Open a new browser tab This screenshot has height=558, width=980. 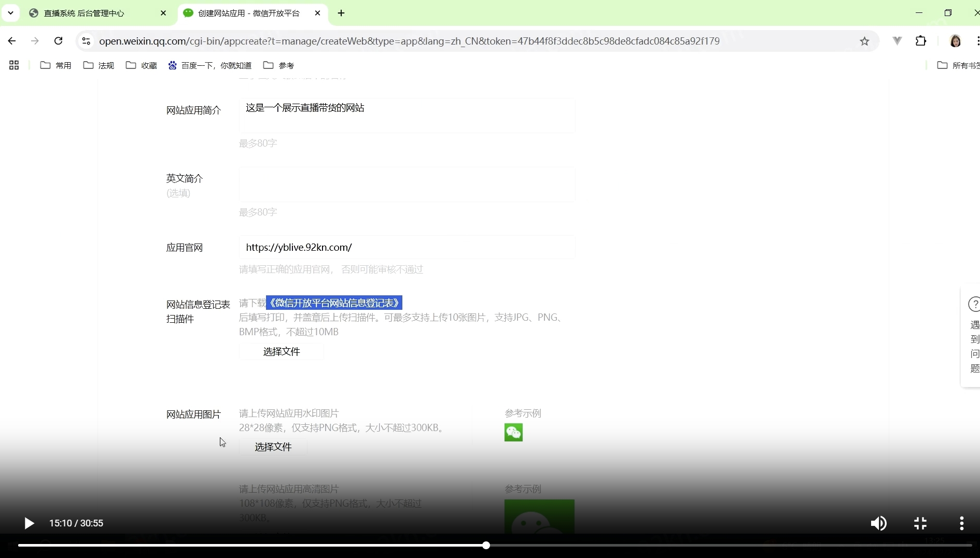point(341,13)
